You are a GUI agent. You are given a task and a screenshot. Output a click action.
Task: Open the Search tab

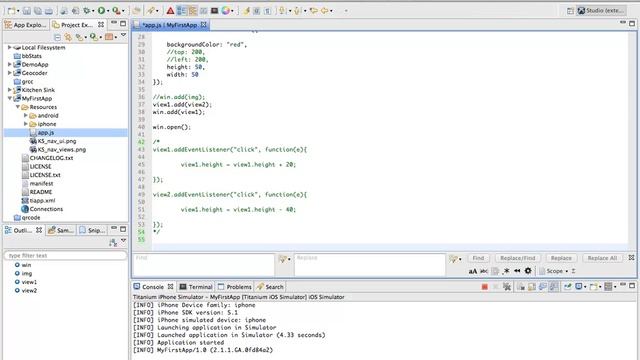[x=270, y=287]
